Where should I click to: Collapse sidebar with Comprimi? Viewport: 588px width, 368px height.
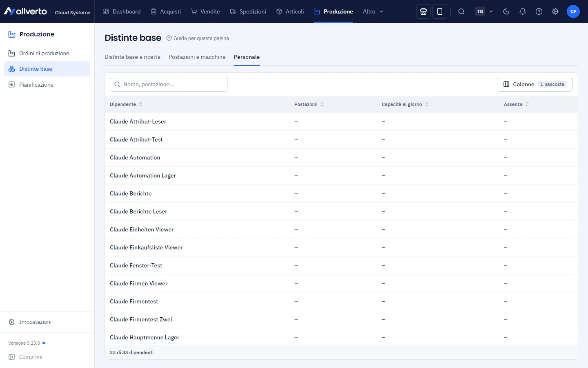[26, 357]
